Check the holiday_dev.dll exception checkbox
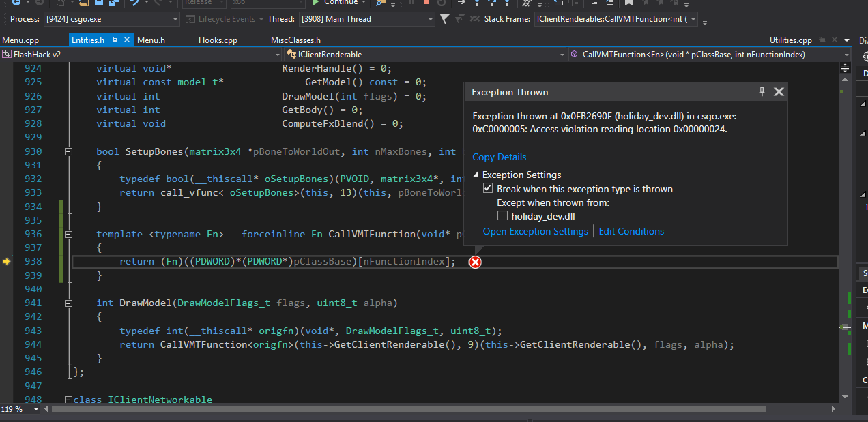Viewport: 868px width, 422px height. (x=502, y=216)
